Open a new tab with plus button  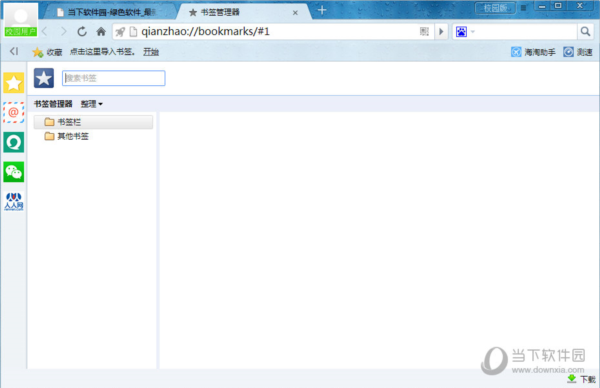[x=322, y=10]
